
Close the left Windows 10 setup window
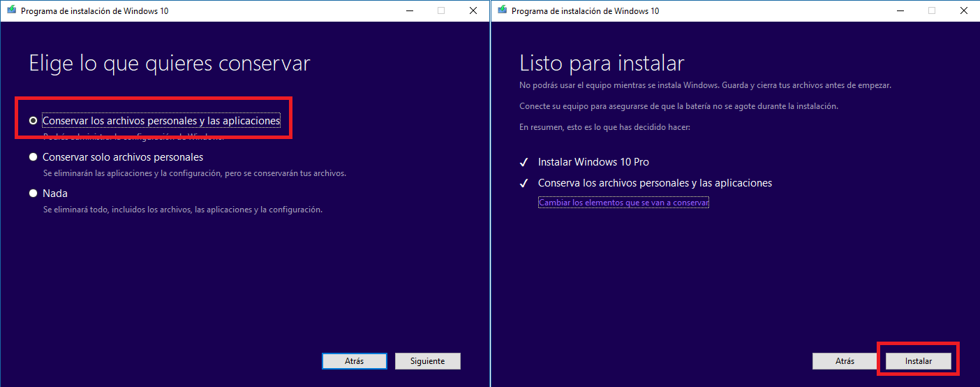tap(473, 10)
